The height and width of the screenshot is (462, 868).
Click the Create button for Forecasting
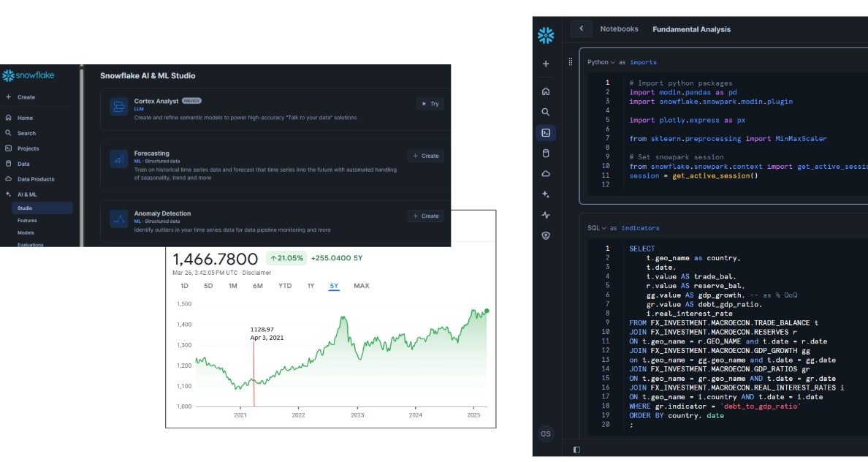[x=426, y=156]
